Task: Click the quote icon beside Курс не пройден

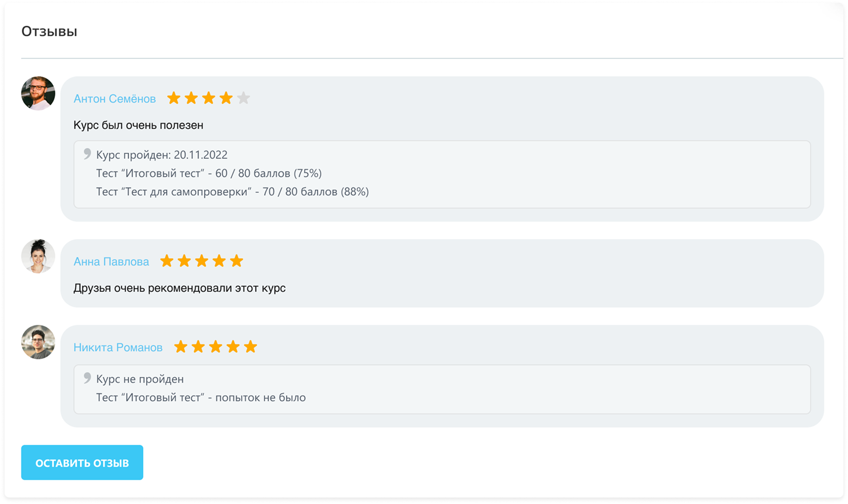Action: click(87, 378)
